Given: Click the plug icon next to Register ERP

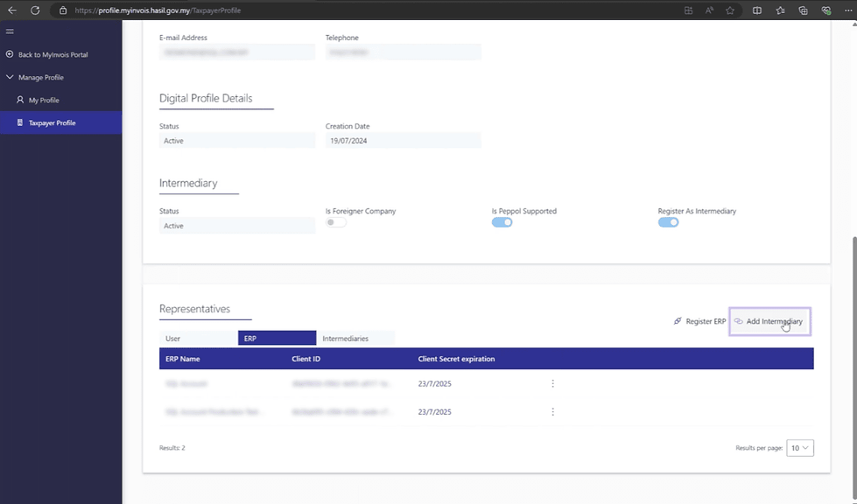Looking at the screenshot, I should tap(676, 321).
